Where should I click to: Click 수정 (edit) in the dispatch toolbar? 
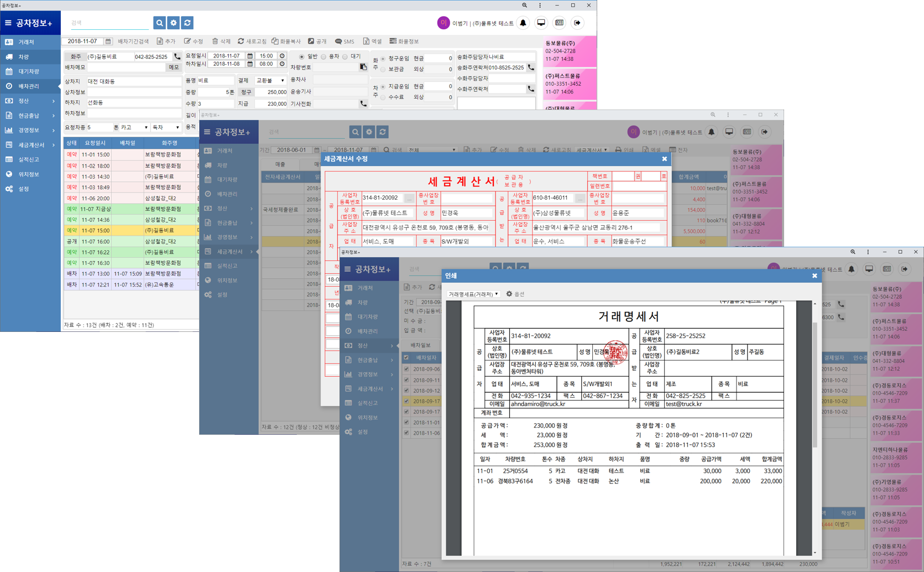pyautogui.click(x=194, y=41)
